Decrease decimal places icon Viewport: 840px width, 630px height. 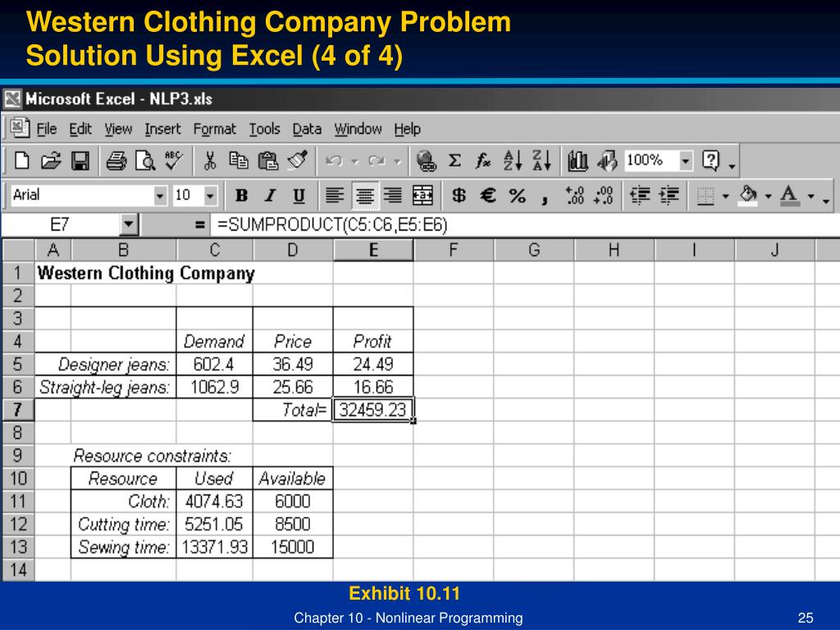(603, 195)
